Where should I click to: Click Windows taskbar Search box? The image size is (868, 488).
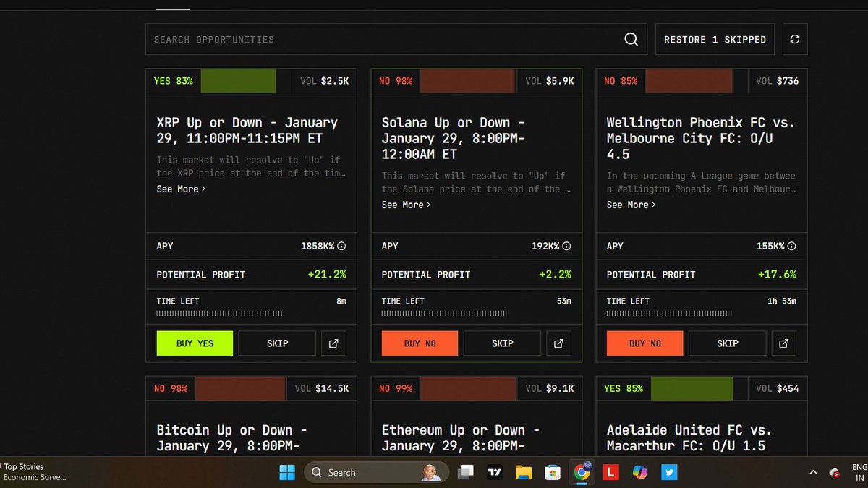pyautogui.click(x=376, y=472)
